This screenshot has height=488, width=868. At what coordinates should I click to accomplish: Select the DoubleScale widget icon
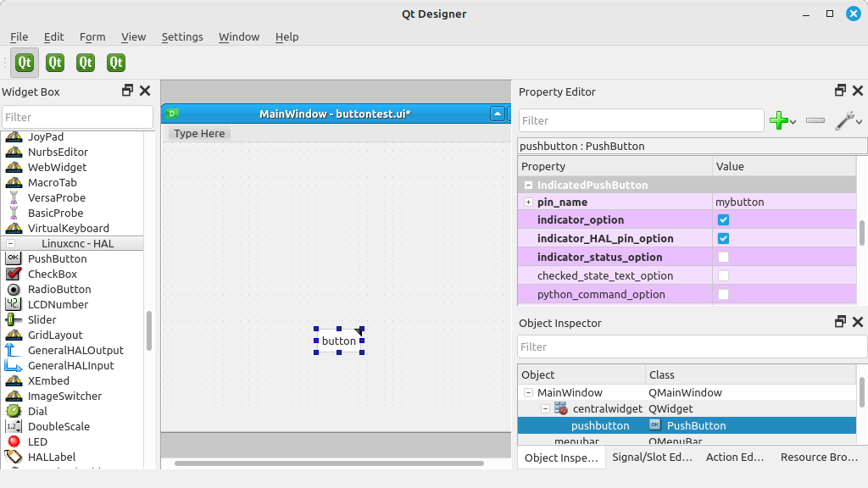(14, 427)
